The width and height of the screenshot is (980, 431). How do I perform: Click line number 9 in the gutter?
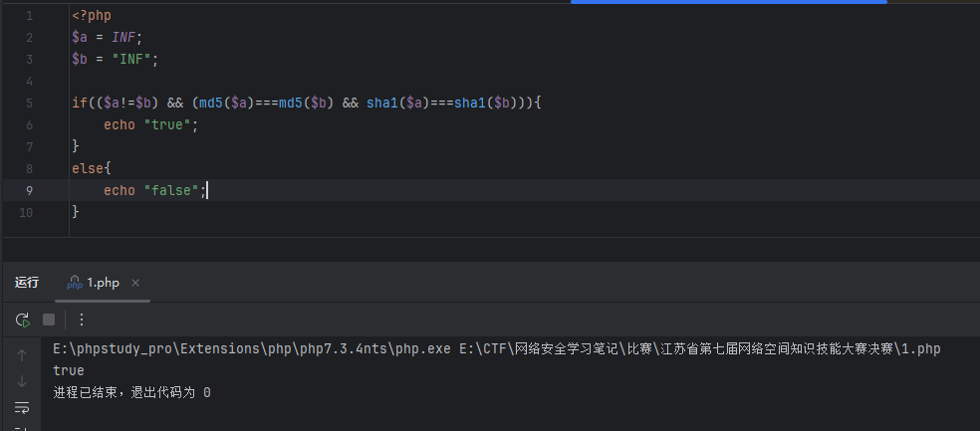tap(28, 190)
